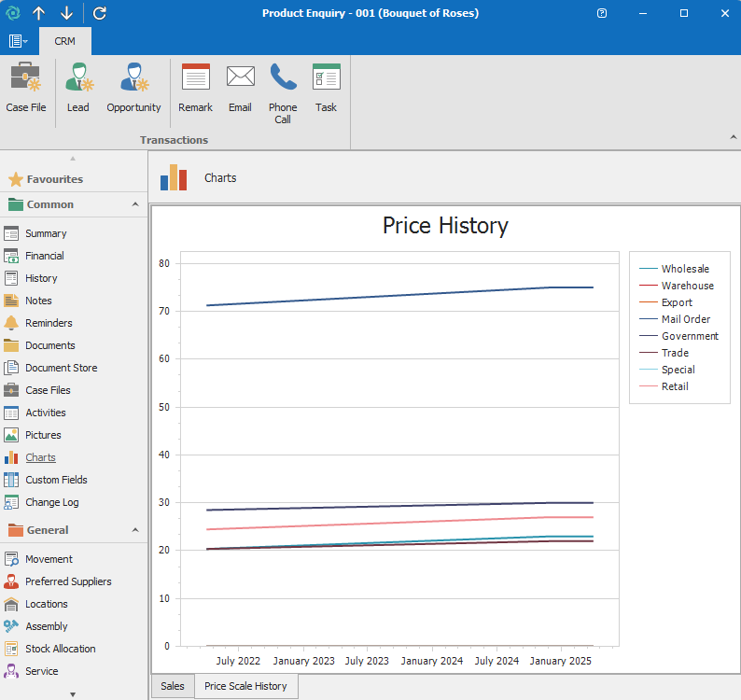The width and height of the screenshot is (741, 700).
Task: Create a Task using ribbon icon
Action: point(326,78)
